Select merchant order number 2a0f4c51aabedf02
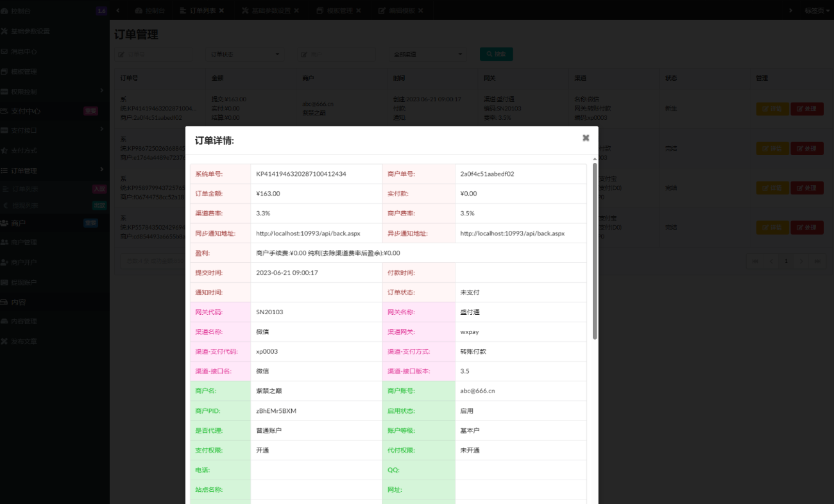 coord(487,174)
